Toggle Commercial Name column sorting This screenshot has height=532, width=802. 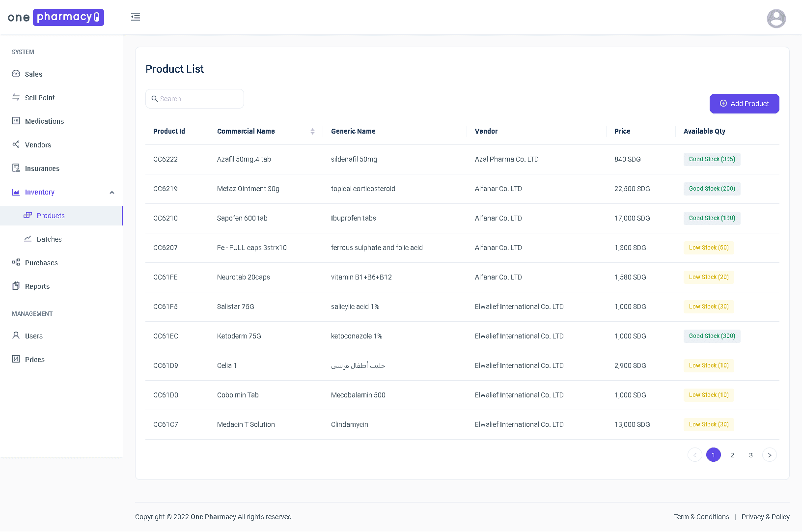[312, 131]
